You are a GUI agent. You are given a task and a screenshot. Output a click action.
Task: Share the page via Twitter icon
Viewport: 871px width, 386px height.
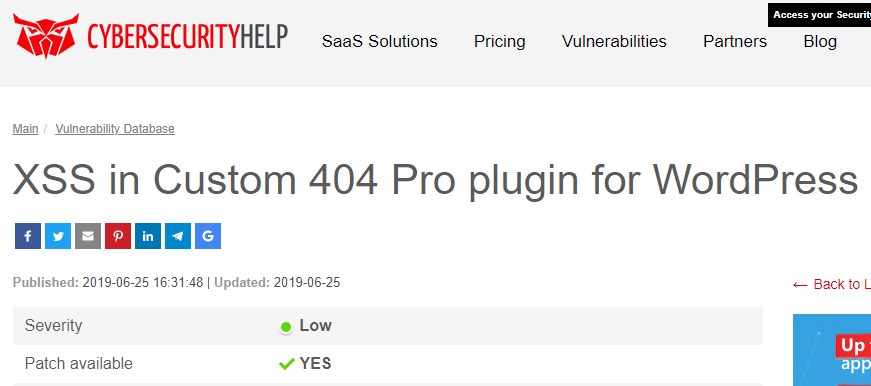pyautogui.click(x=58, y=236)
